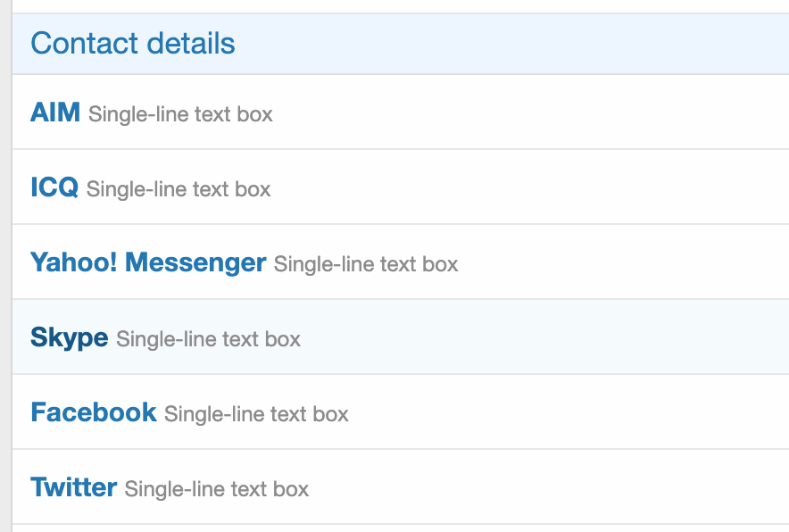Click Single-line text box label beside Twitter
This screenshot has width=789, height=532.
tap(217, 489)
